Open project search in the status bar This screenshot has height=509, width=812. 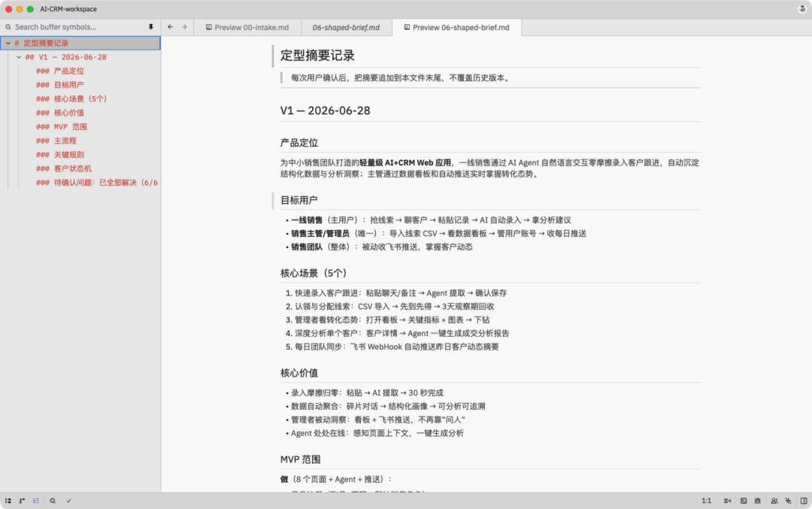53,501
